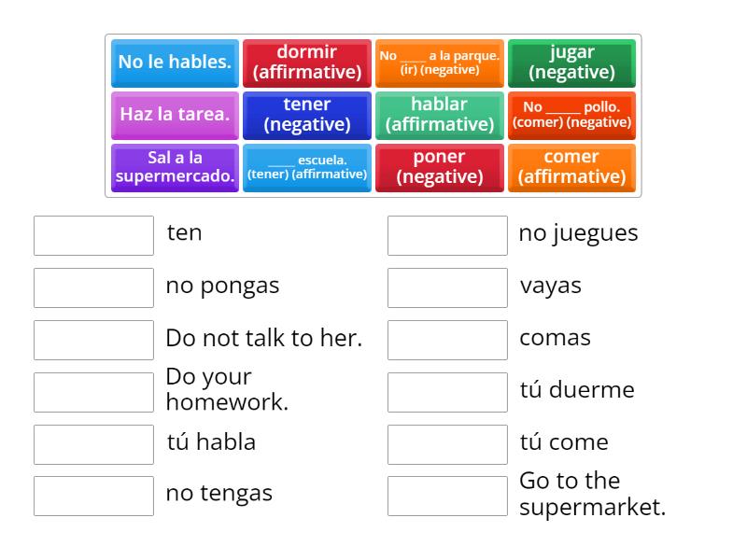This screenshot has height=560, width=747.
Task: Click the box next to 'Do not talk to her.'
Action: point(92,340)
